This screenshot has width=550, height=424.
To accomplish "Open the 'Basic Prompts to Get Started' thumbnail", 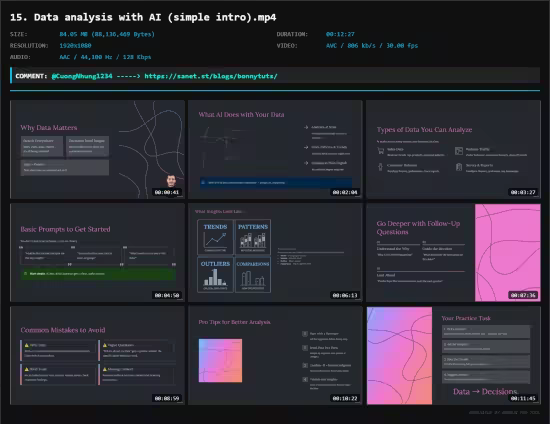I will pos(98,253).
